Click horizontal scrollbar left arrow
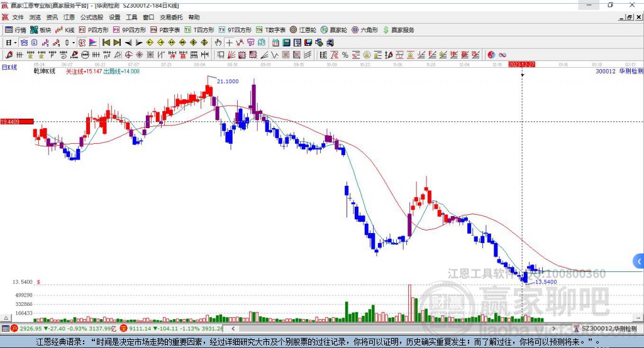 click(x=233, y=329)
